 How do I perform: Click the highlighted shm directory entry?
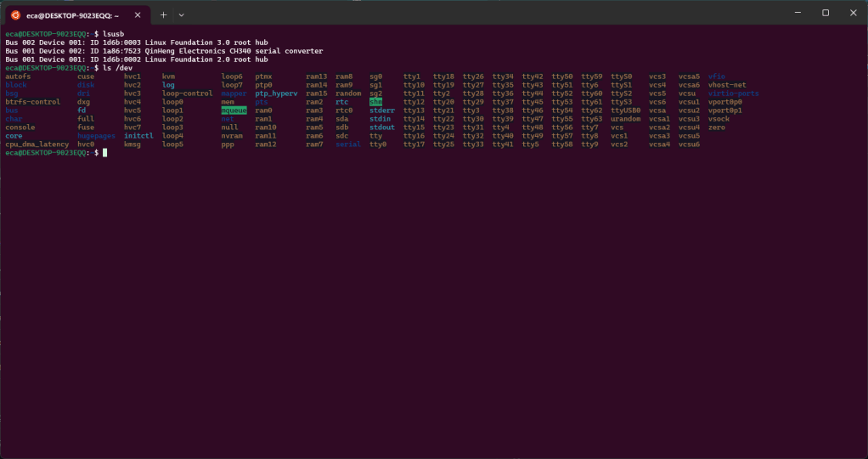click(375, 102)
